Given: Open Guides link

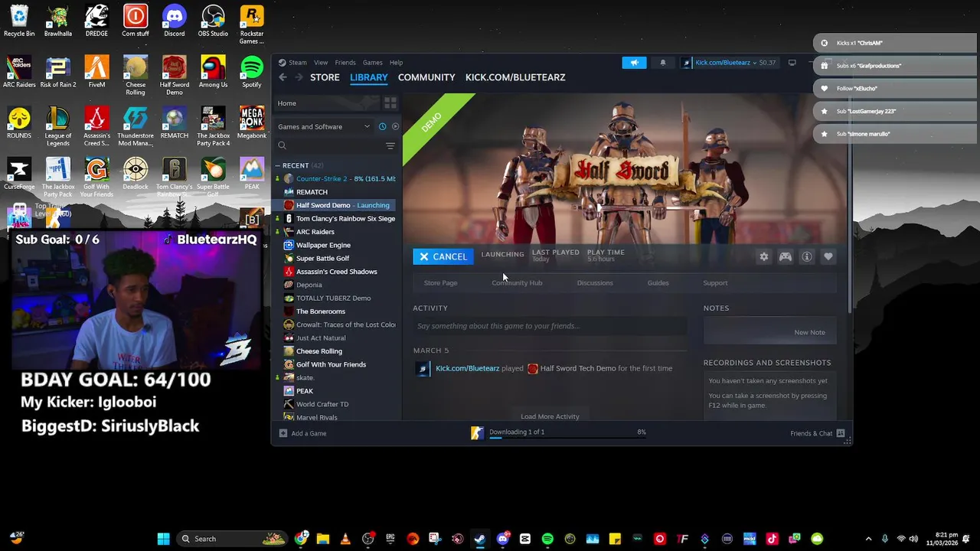Looking at the screenshot, I should 658,283.
